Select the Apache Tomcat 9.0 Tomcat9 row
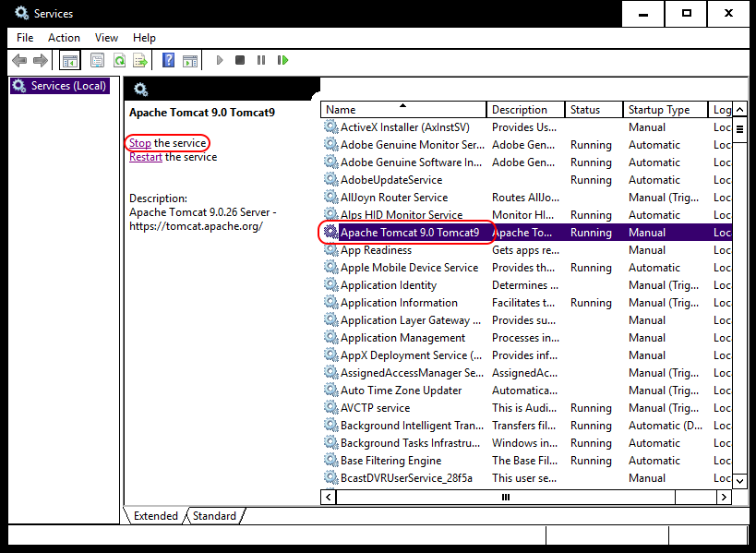756x553 pixels. [x=527, y=233]
